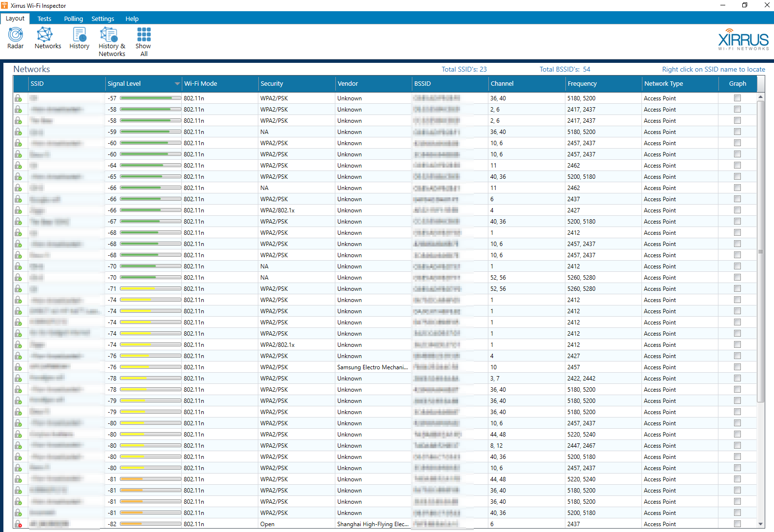Sort networks by the Channel column header

point(502,84)
